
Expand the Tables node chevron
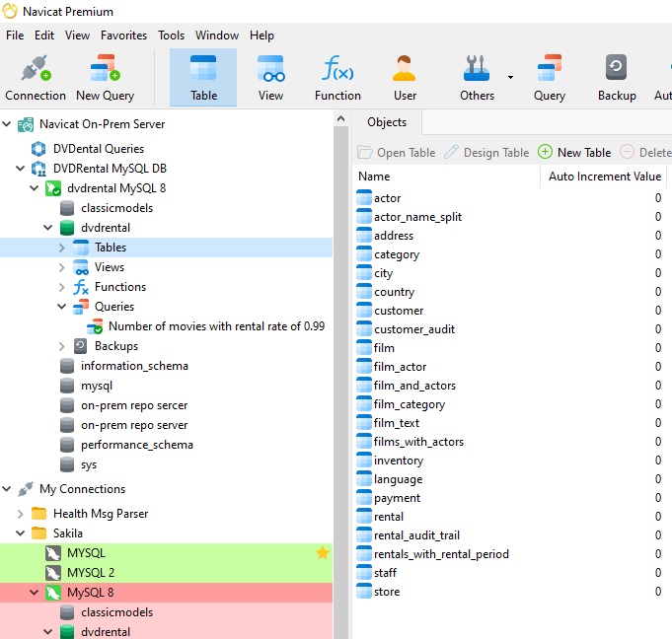(61, 248)
